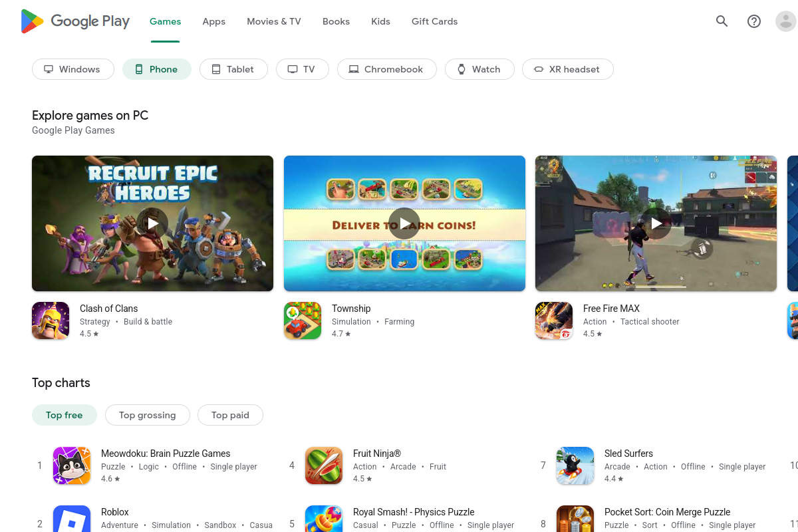Switch to the Kids tab
Viewport: 798px width, 532px height.
point(380,21)
